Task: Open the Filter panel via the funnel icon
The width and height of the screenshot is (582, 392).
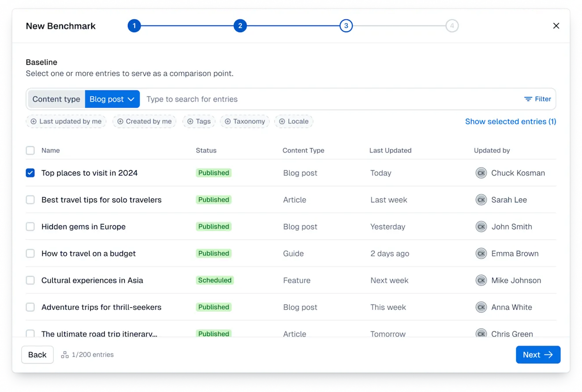Action: pyautogui.click(x=527, y=99)
